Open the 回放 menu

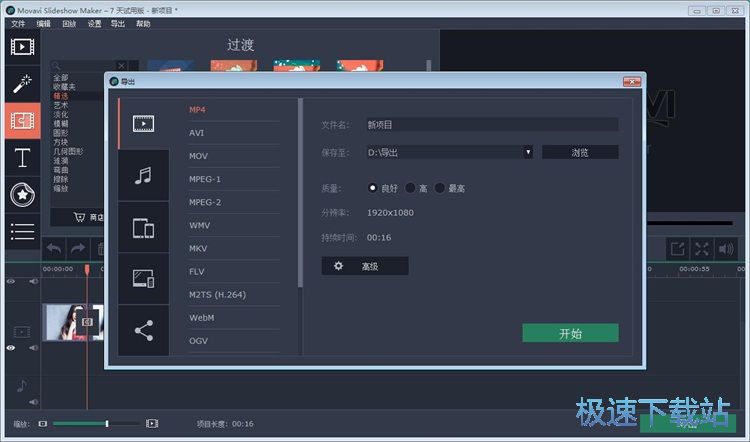click(x=69, y=23)
